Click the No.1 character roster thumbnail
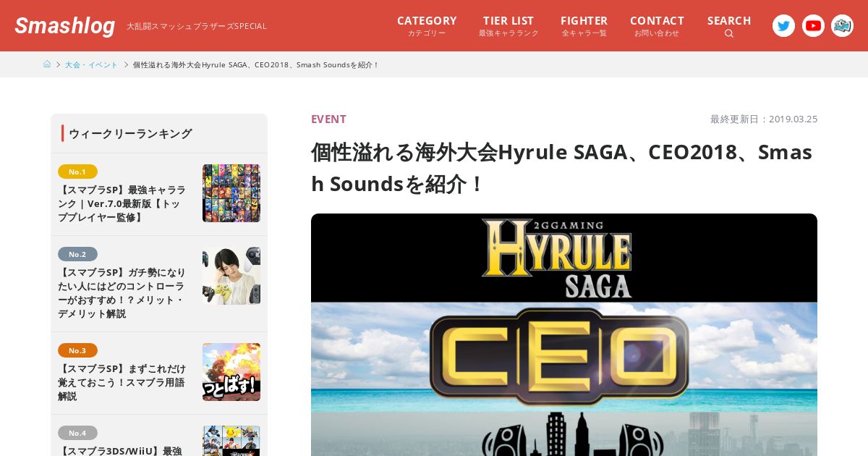This screenshot has height=456, width=868. click(x=231, y=193)
